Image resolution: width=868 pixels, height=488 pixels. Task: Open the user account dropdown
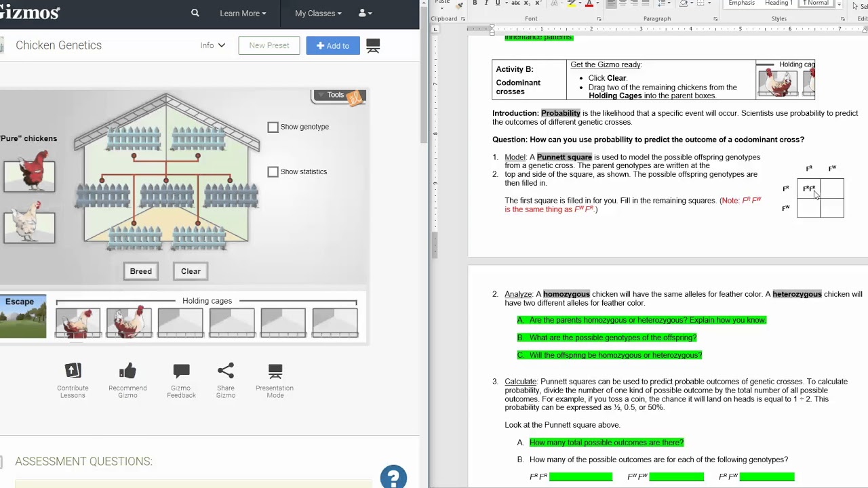pyautogui.click(x=365, y=13)
